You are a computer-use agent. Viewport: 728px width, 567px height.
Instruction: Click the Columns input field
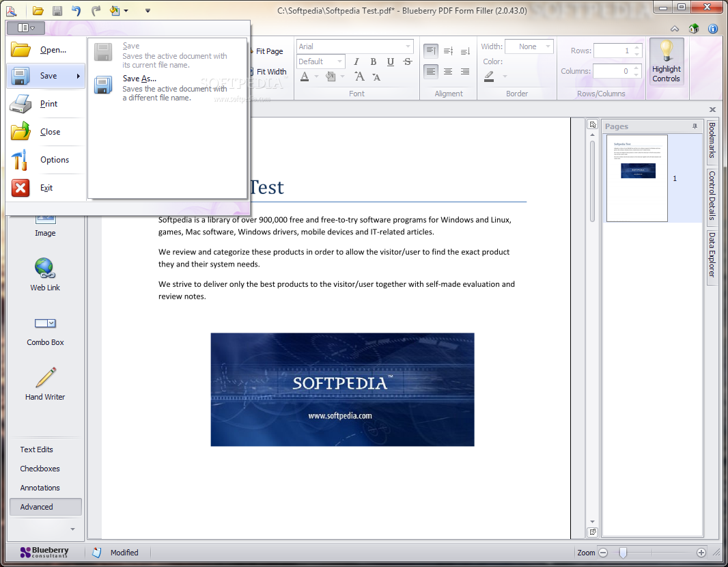(x=617, y=71)
